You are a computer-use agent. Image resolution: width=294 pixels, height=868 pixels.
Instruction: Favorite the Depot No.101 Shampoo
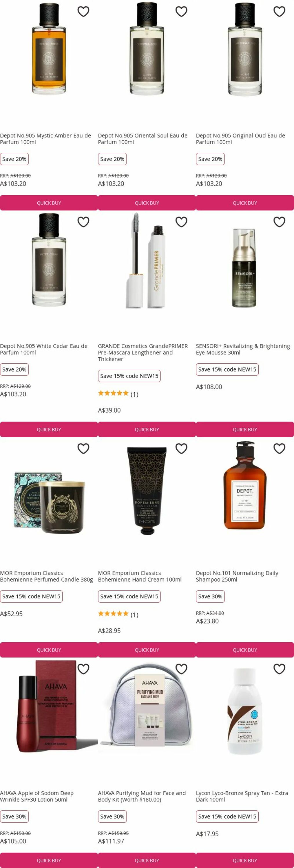(x=279, y=448)
